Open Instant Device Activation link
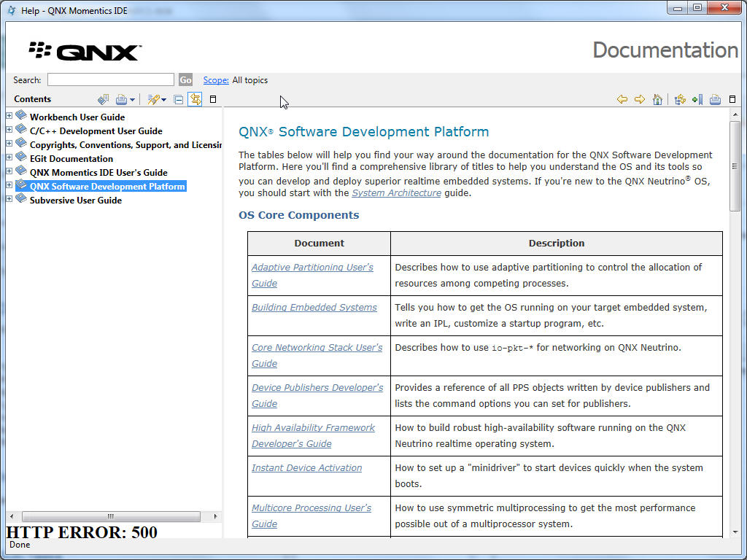 tap(307, 467)
